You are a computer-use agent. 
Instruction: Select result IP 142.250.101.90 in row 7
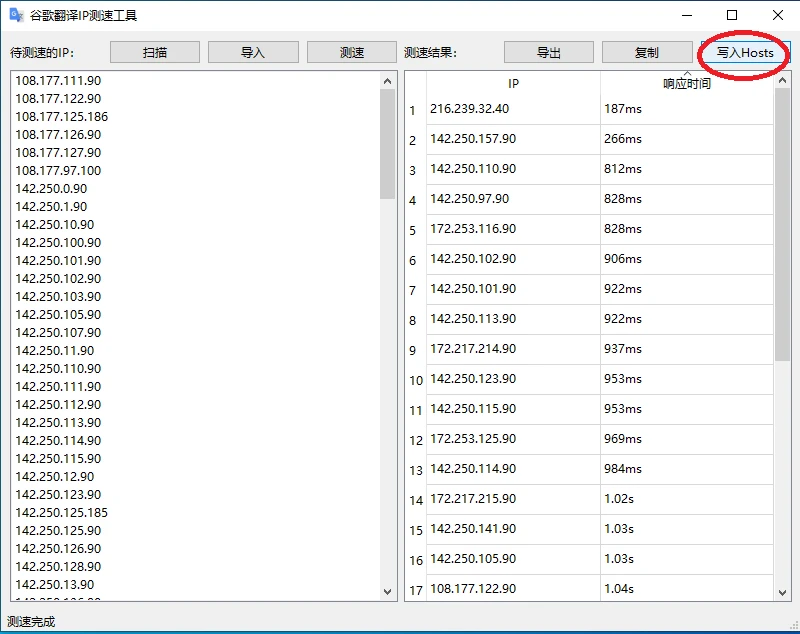tap(513, 289)
